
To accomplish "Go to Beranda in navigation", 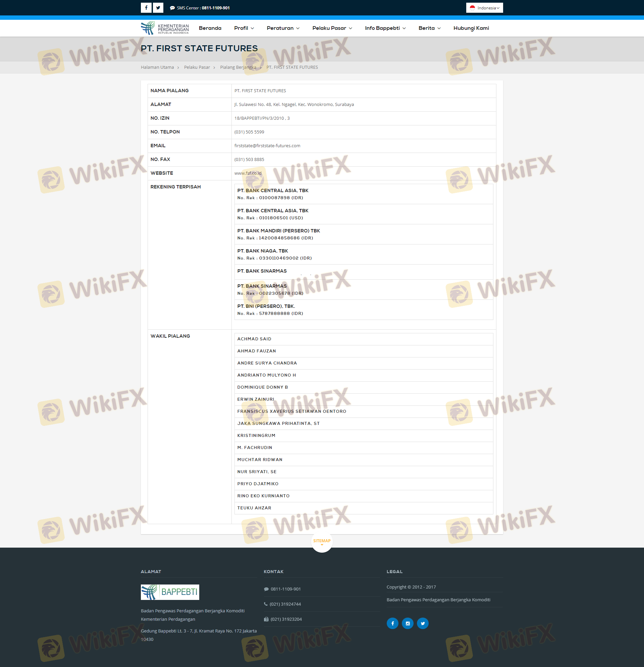I will coord(210,28).
